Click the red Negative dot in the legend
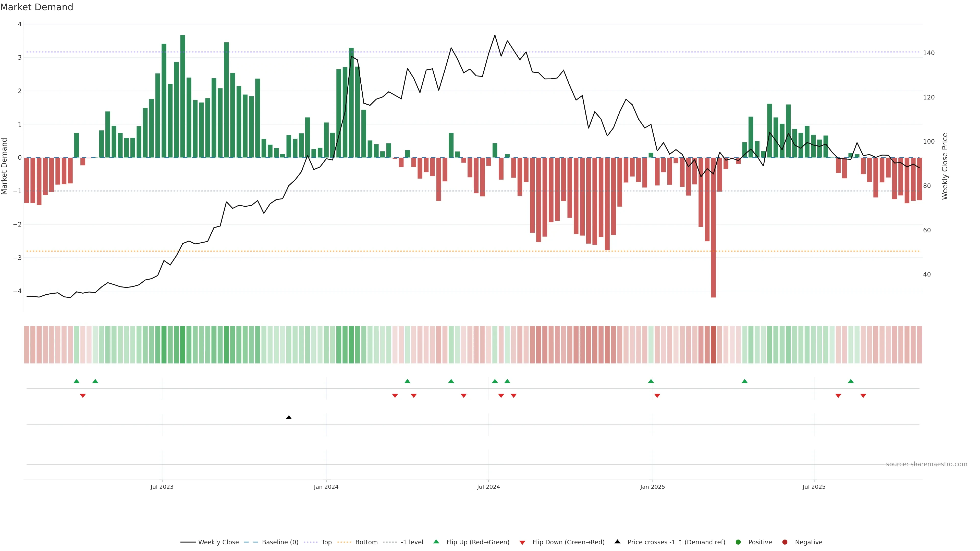980x551 pixels. point(785,542)
